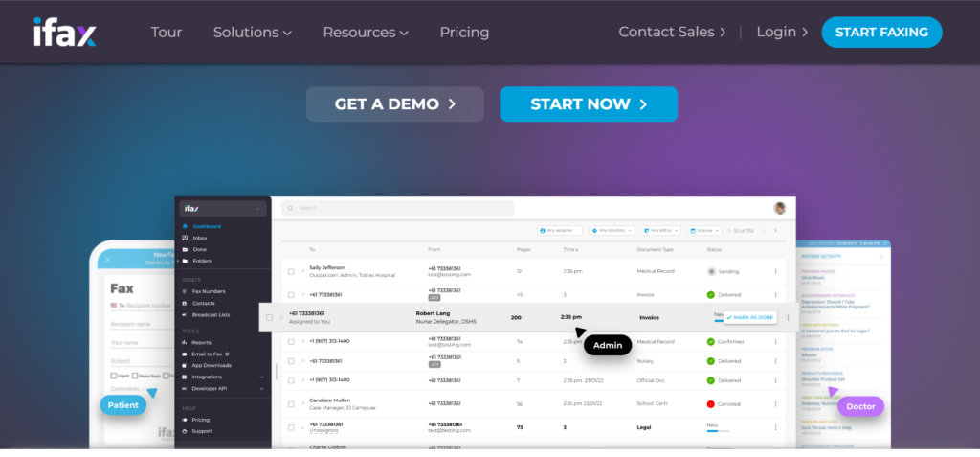Open Tour in the site navigation

click(x=167, y=32)
